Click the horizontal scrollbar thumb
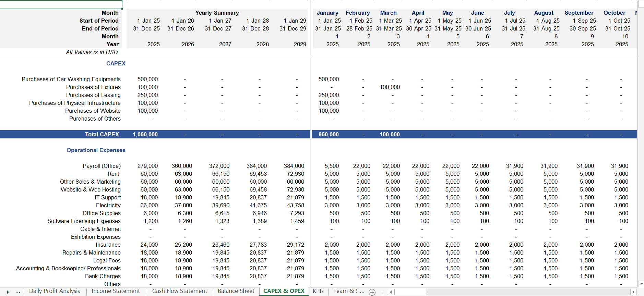The image size is (644, 296). pyautogui.click(x=410, y=292)
